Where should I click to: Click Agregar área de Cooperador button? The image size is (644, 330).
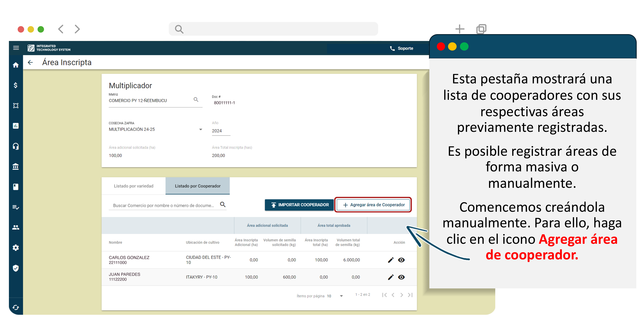[374, 205]
